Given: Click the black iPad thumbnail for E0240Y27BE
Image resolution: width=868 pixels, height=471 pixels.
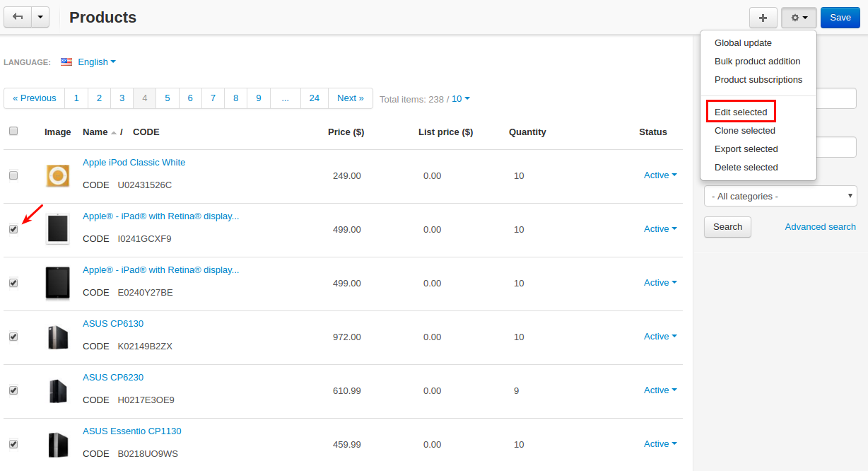Looking at the screenshot, I should 58,284.
